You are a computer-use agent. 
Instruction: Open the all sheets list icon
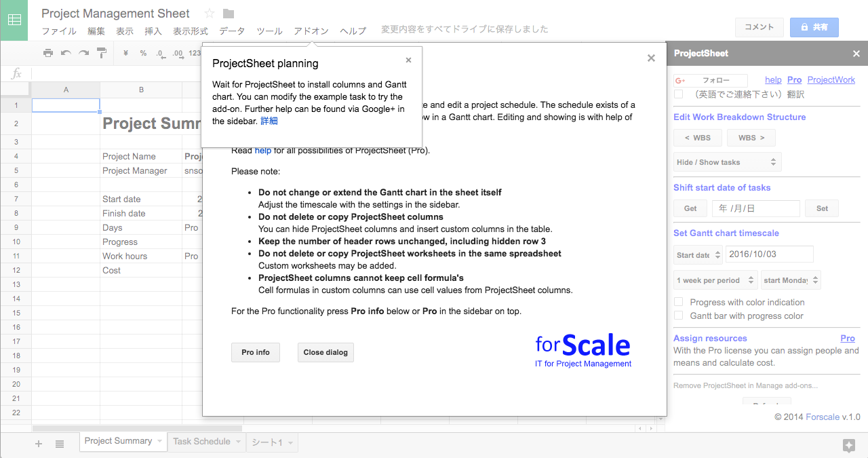click(x=60, y=444)
